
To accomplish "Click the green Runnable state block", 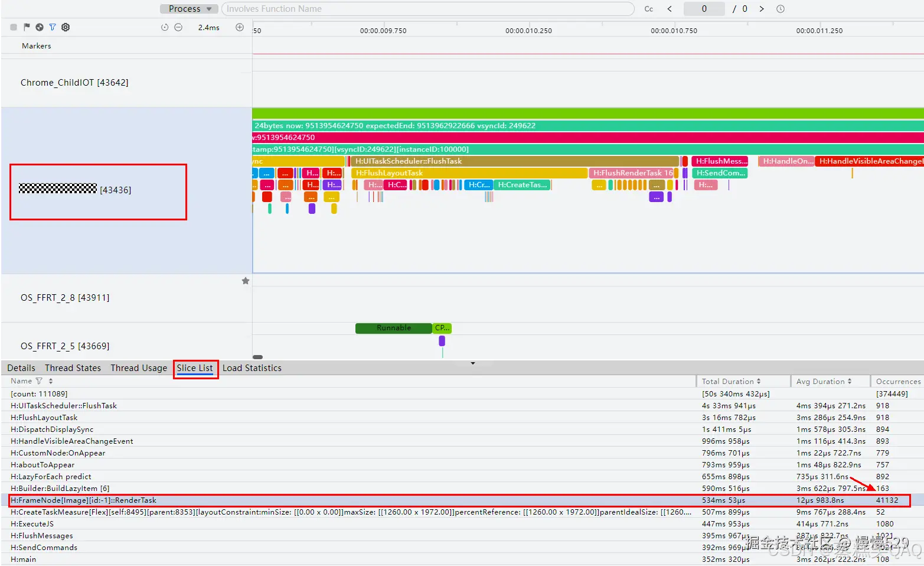I will (394, 328).
